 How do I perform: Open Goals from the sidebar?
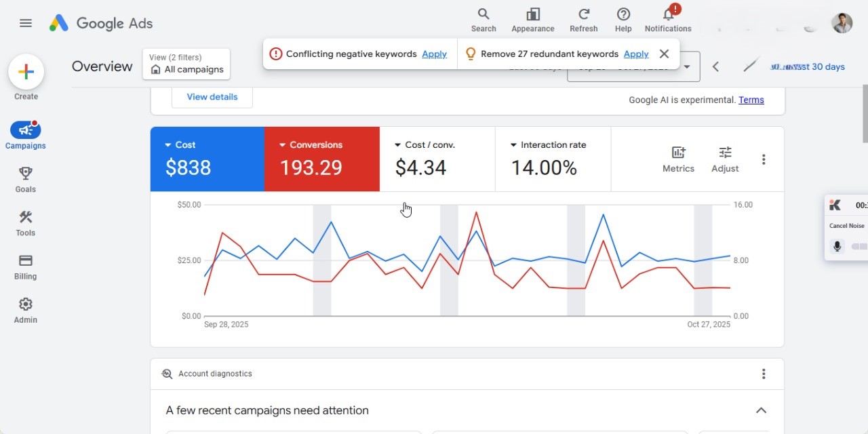click(x=25, y=178)
